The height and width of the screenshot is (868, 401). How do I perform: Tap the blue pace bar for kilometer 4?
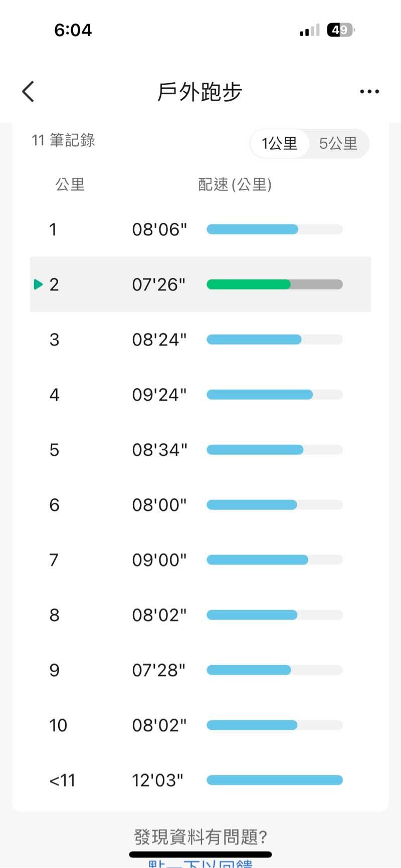pos(260,395)
